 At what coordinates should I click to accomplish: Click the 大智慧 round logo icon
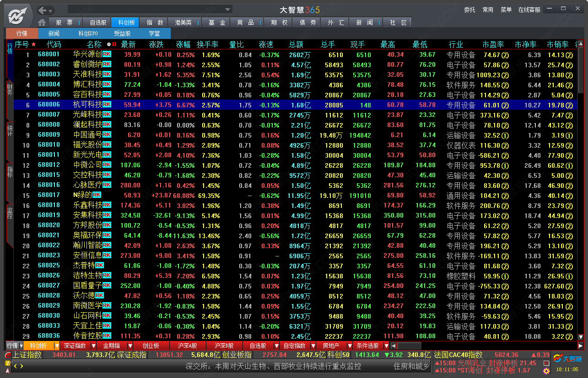[x=17, y=16]
